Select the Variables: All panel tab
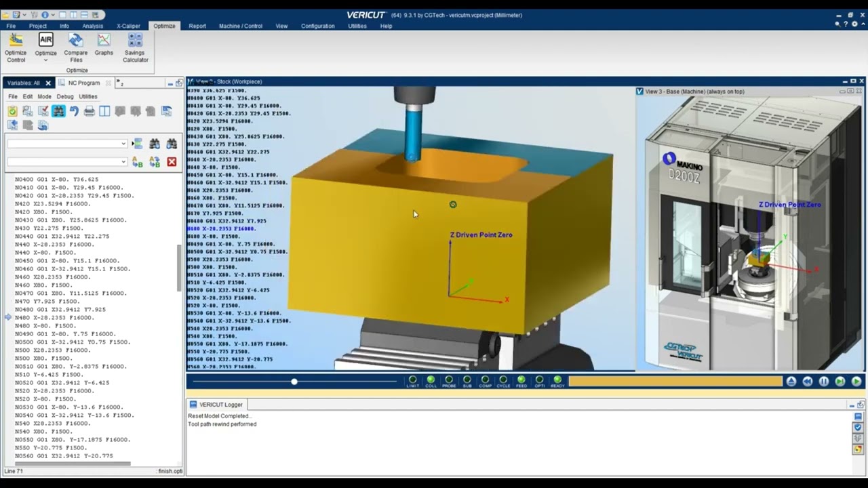 click(24, 83)
